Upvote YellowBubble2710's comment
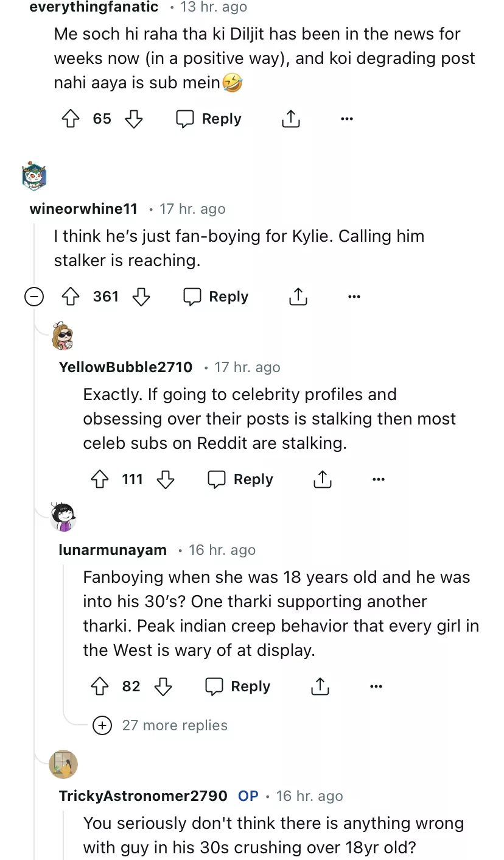Viewport: 504px width, 860px height. [100, 479]
